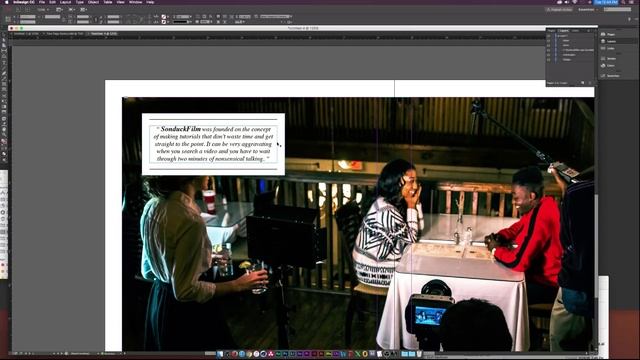This screenshot has width=640, height=360.
Task: Create a new layer in Layers panel
Action: (x=582, y=83)
